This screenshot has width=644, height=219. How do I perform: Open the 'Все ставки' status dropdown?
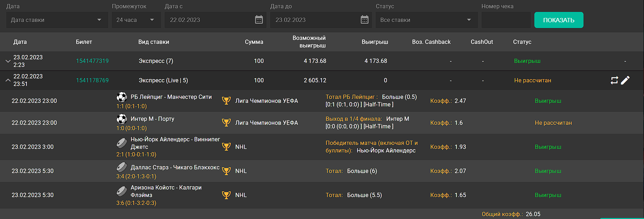pyautogui.click(x=426, y=20)
